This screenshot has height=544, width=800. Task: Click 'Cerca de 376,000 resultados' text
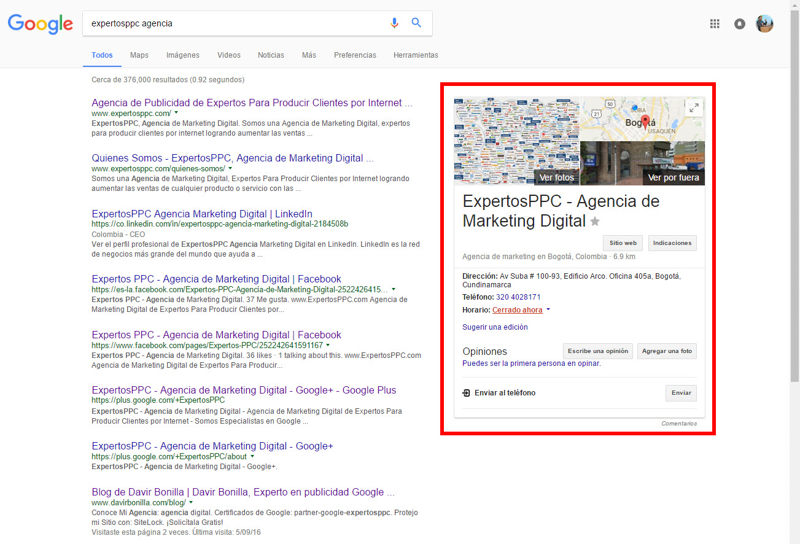click(168, 80)
